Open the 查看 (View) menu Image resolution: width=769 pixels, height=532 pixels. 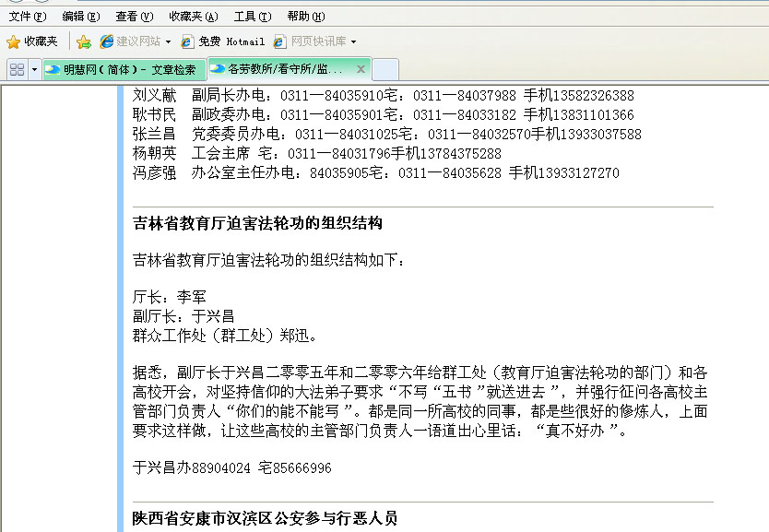pos(135,17)
